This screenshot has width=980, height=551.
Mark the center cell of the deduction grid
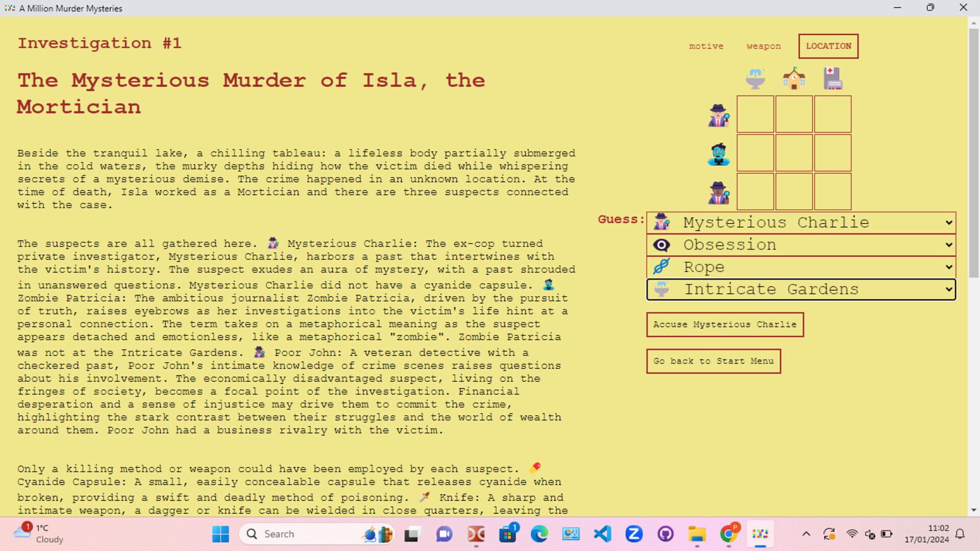[794, 153]
